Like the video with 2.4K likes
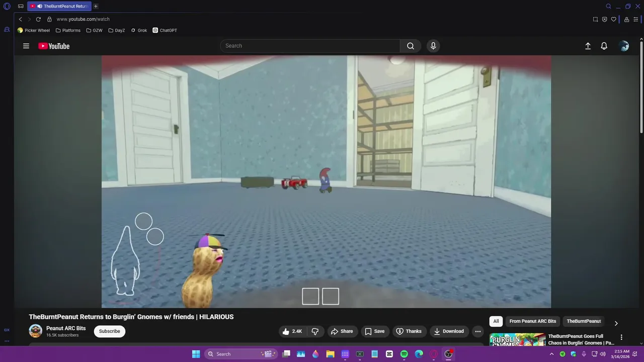644x362 pixels. pos(292,331)
